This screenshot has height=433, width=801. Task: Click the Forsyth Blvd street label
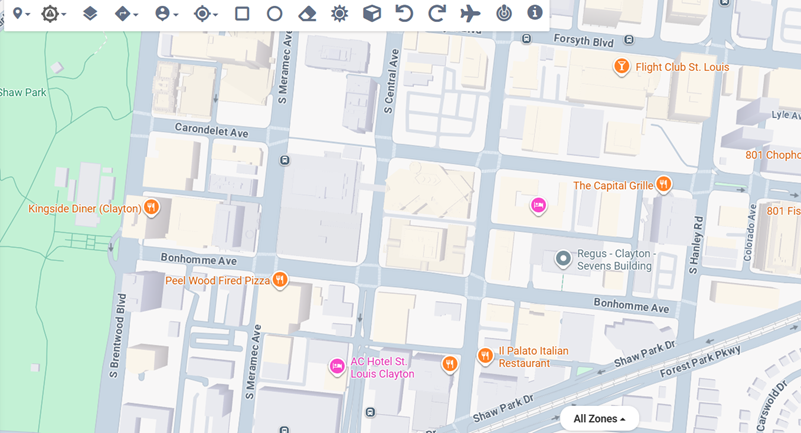click(x=583, y=40)
